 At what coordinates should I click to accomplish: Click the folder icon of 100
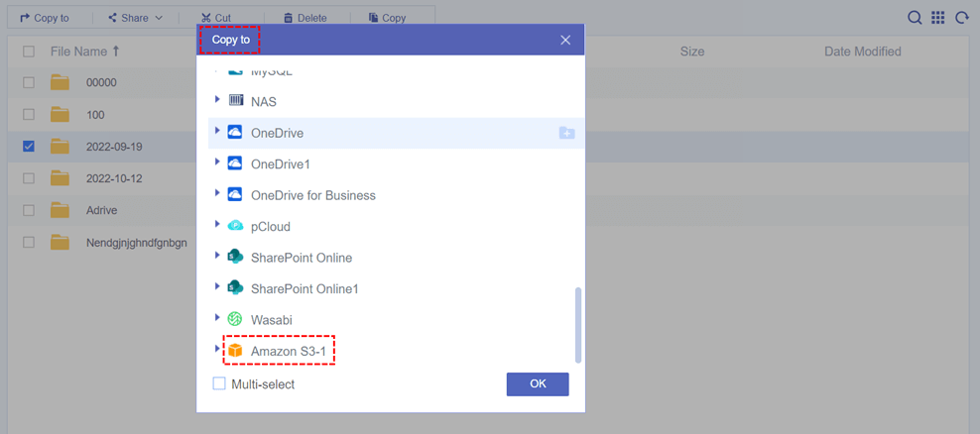pos(60,115)
